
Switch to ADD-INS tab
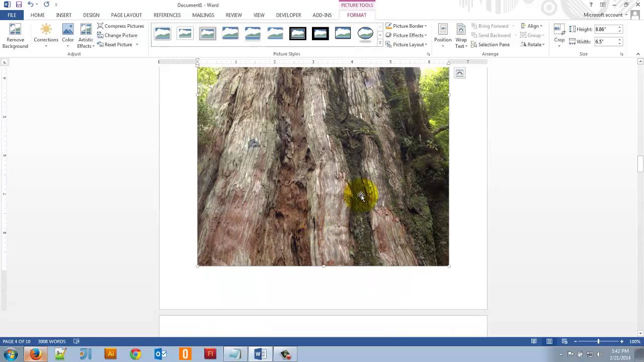(322, 15)
